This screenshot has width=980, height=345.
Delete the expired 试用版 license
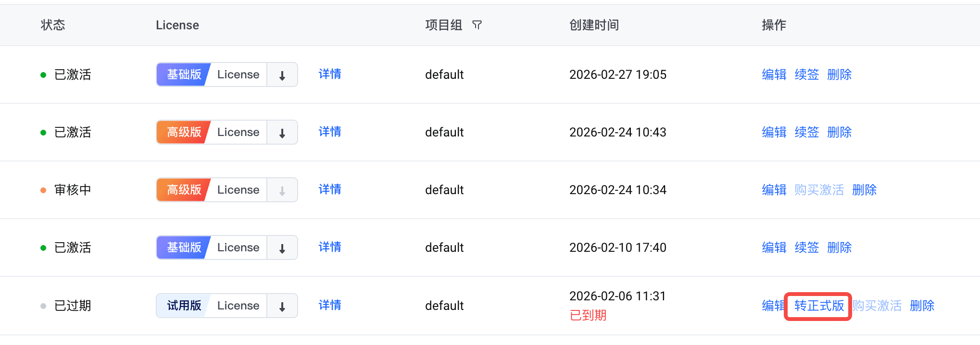(922, 306)
